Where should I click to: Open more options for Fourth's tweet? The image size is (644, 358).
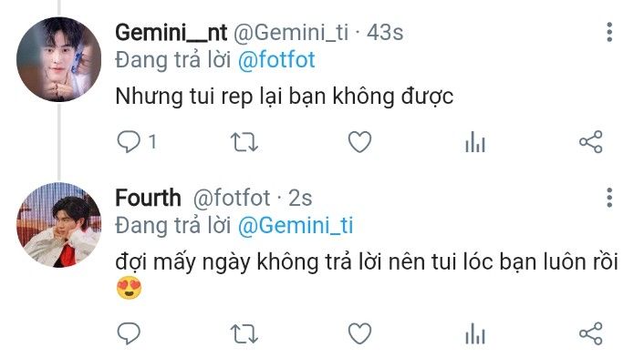tap(609, 198)
